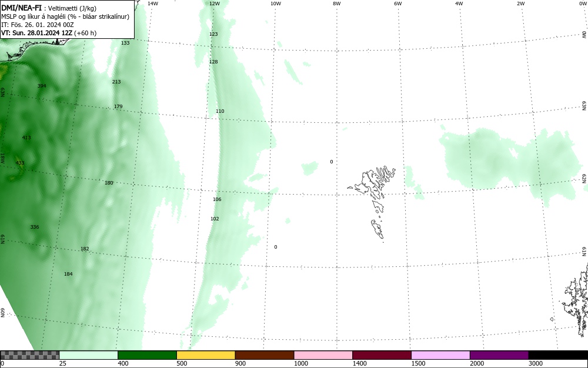Viewport: 588px width, 368px height.
Task: Click the 6W longitude label
Action: click(398, 4)
